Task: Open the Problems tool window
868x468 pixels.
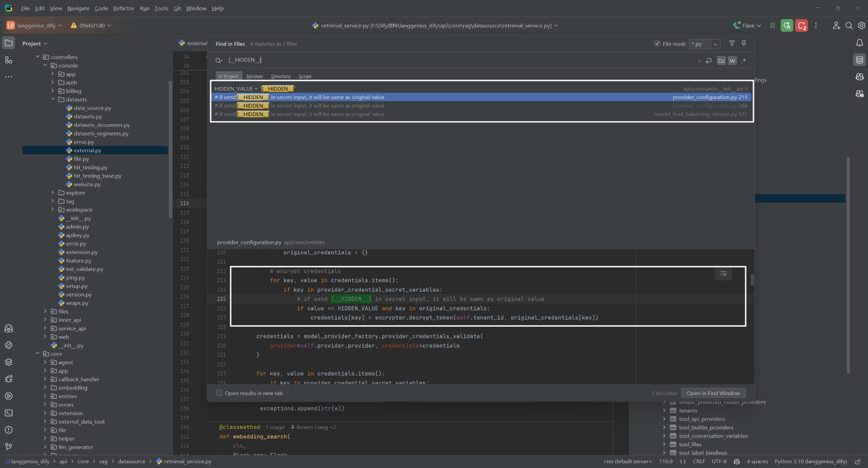Action: [x=9, y=430]
